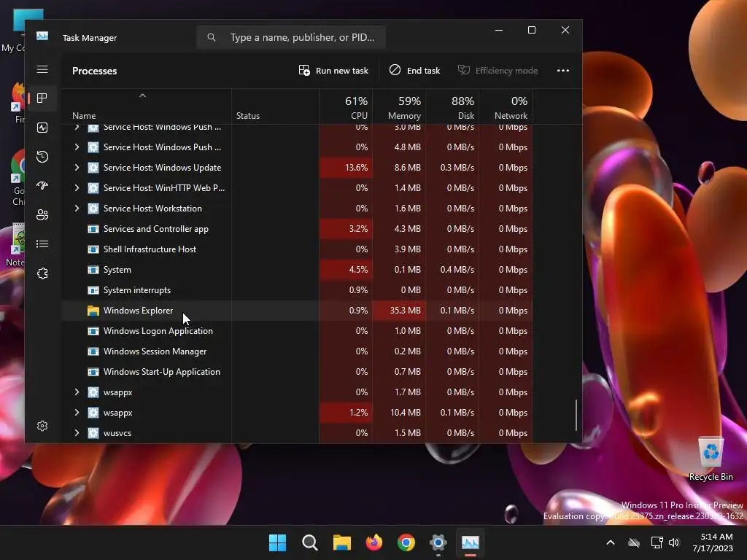Expand the wsappx row using 10.4 MB
This screenshot has height=560, width=747.
tap(77, 413)
